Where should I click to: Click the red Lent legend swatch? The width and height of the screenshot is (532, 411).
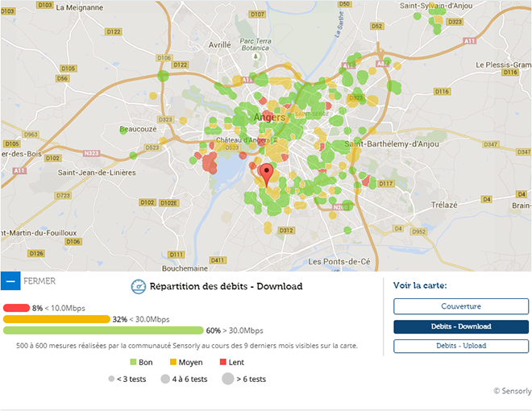coord(223,363)
